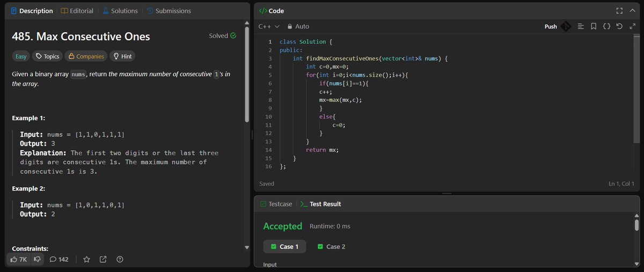Click the description scrollbar up arrow
The width and height of the screenshot is (644, 272).
247,22
